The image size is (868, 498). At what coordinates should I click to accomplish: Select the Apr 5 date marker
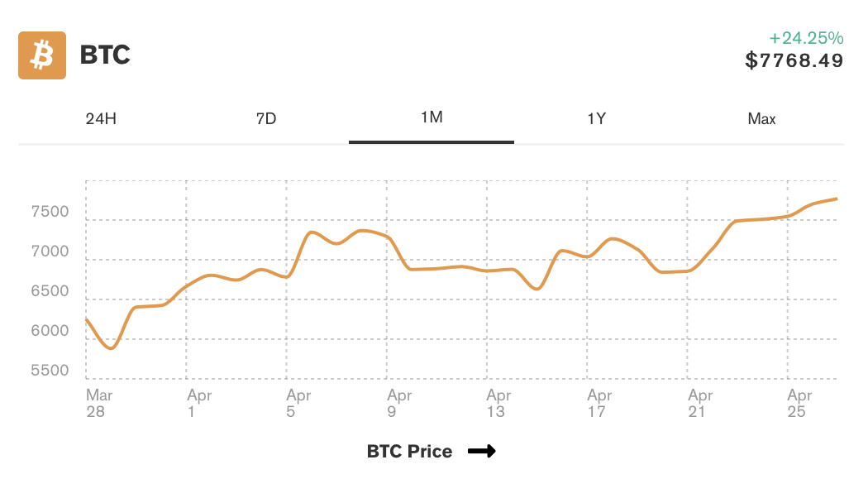point(298,403)
